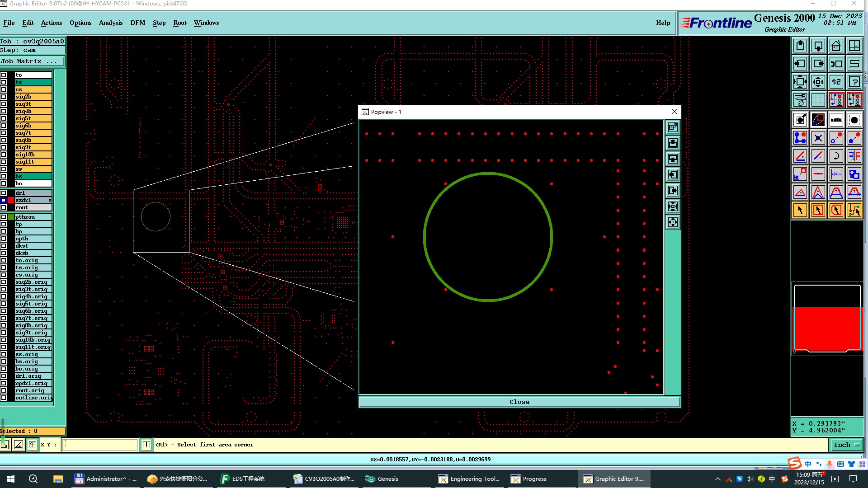The width and height of the screenshot is (868, 488).
Task: Expand the szdrl layer options marker
Action: pos(50,200)
